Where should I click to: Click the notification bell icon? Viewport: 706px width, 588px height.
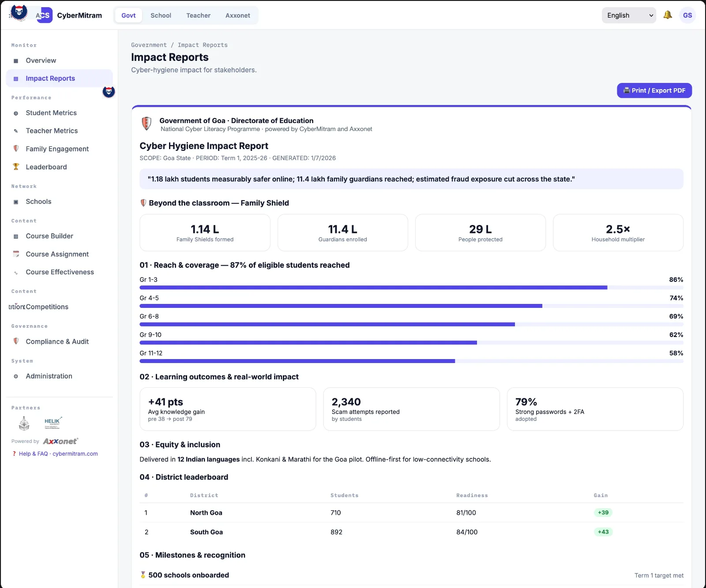click(x=668, y=15)
